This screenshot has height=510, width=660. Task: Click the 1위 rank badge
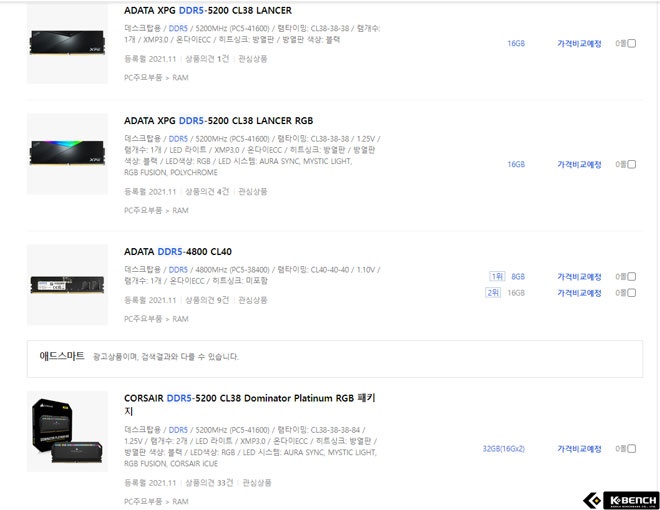497,276
